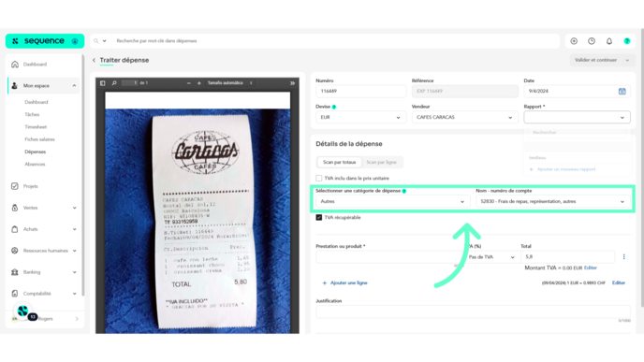Viewport: 644px width, 362px height.
Task: Open the Devise EUR dropdown
Action: [x=360, y=117]
